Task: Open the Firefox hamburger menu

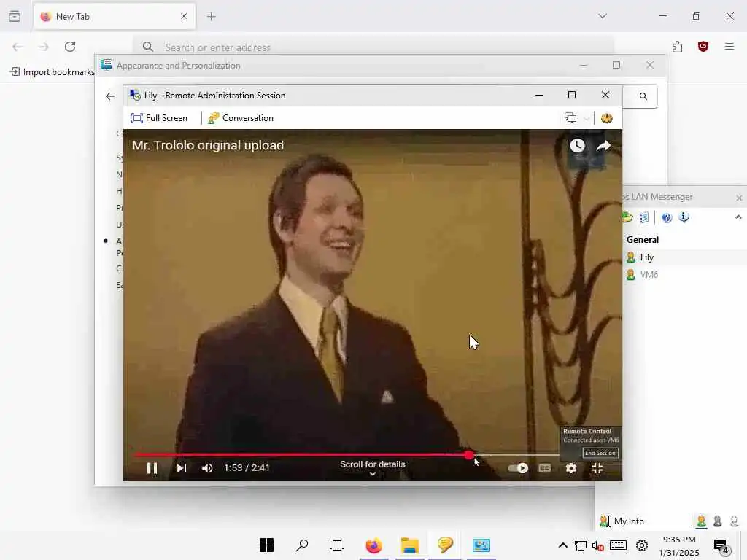Action: (729, 47)
